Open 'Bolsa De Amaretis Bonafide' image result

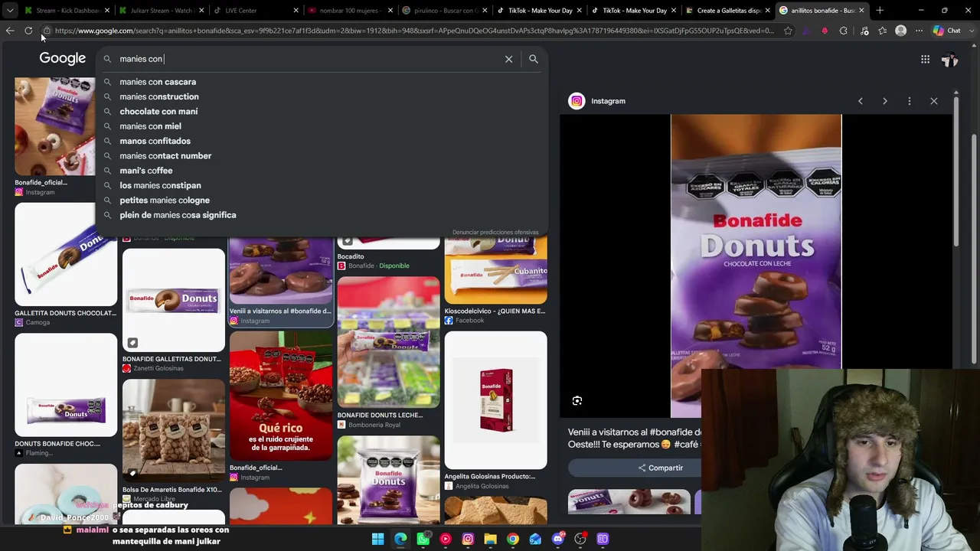click(x=174, y=430)
